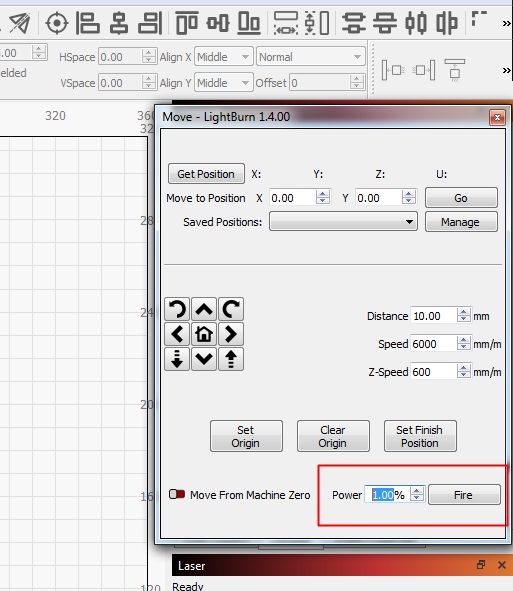Open the Saved Positions dropdown
513x591 pixels.
pyautogui.click(x=343, y=222)
